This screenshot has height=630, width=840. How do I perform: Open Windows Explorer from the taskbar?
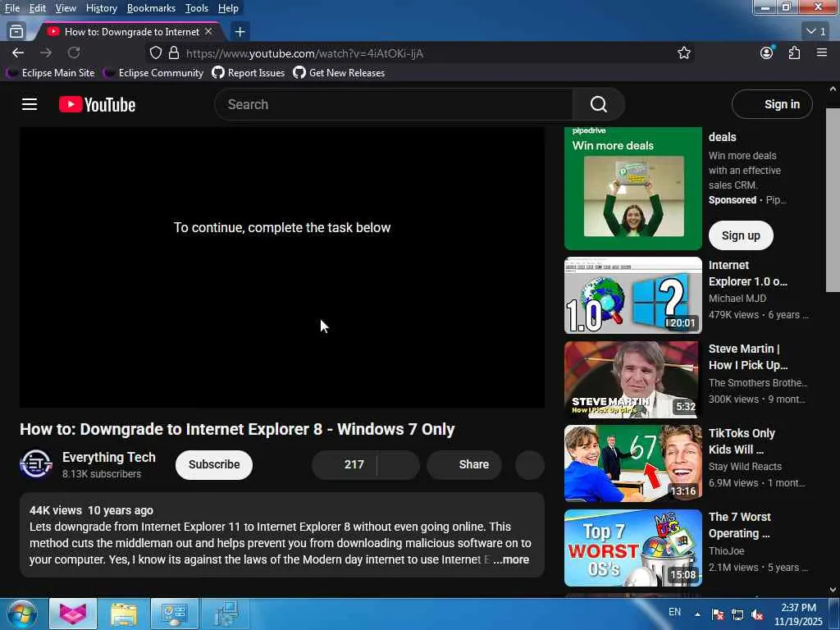tap(124, 614)
